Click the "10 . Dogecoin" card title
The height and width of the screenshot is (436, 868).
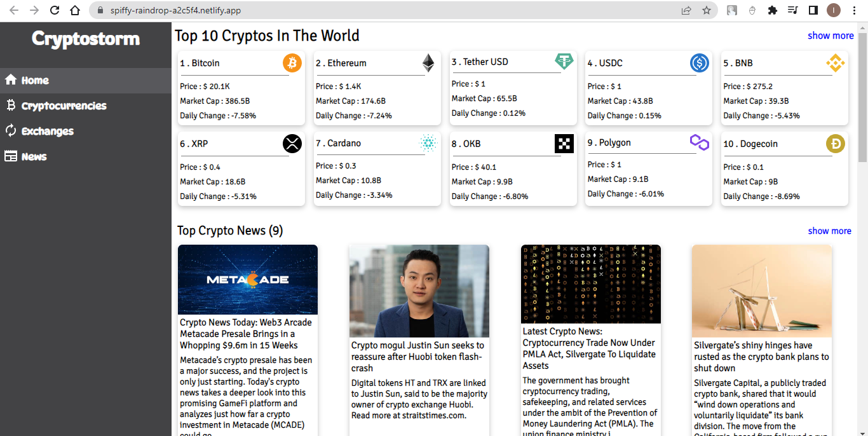point(751,144)
